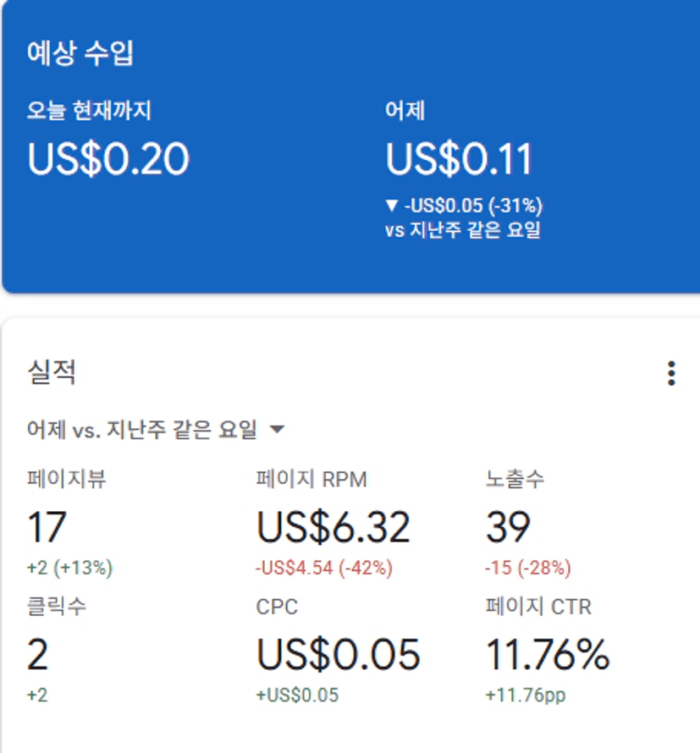Select the 페이지뷰 metric label
700x753 pixels.
pos(67,480)
